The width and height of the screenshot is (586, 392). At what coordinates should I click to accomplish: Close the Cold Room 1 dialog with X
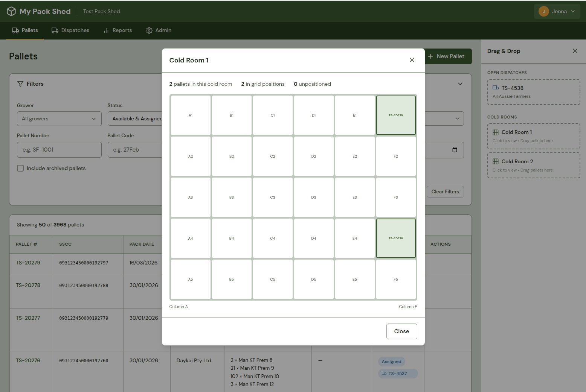(x=412, y=60)
